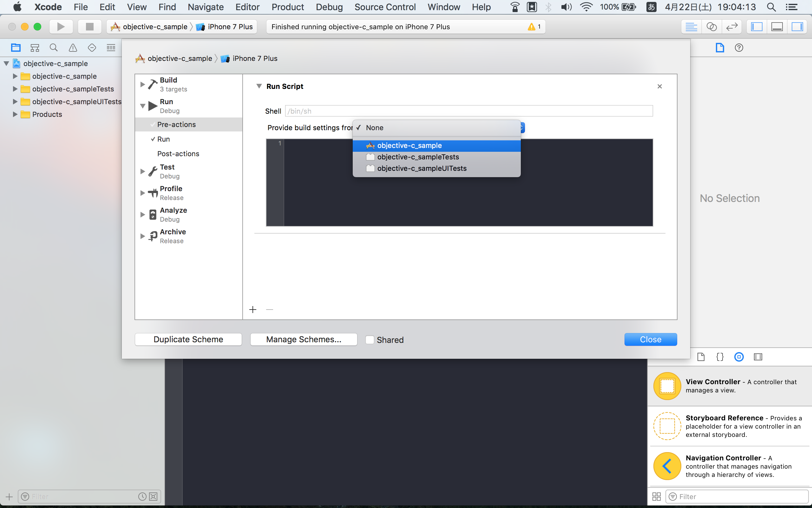The height and width of the screenshot is (508, 812).
Task: Click the Duplicate Scheme button
Action: pyautogui.click(x=188, y=339)
